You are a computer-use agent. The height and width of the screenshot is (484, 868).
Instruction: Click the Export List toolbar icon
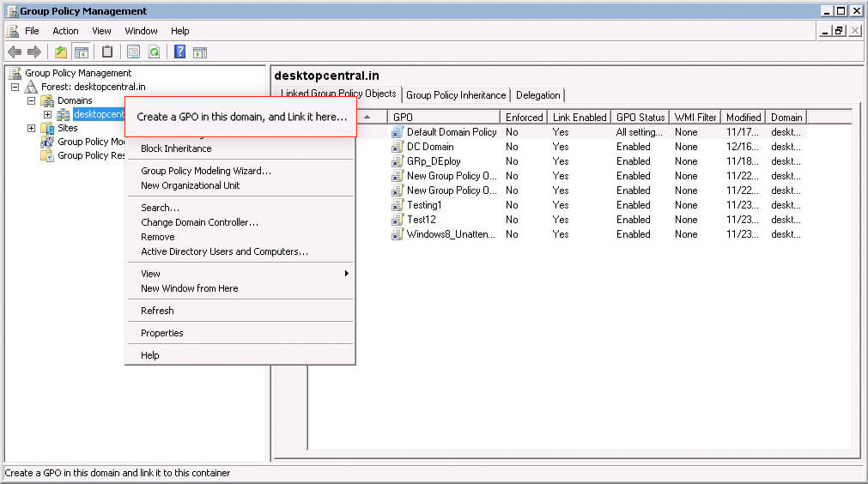tap(134, 52)
